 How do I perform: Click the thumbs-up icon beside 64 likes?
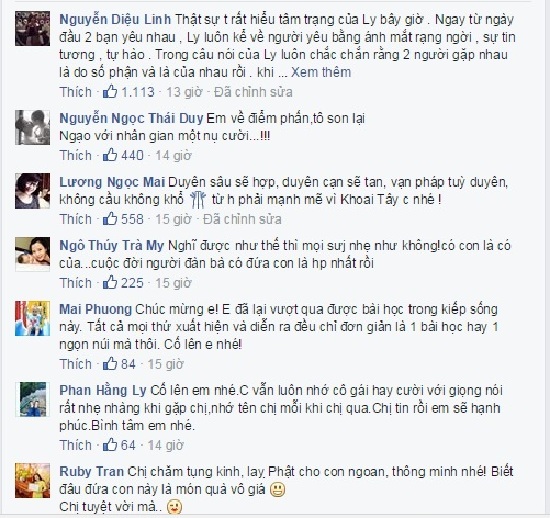click(110, 444)
